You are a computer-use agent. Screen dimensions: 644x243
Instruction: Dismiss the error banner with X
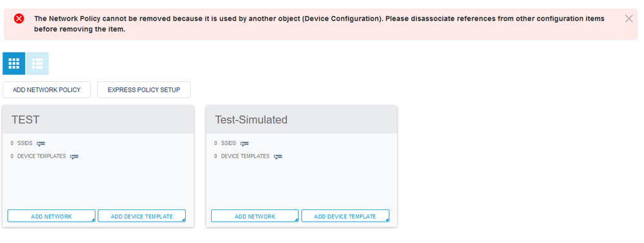[629, 19]
